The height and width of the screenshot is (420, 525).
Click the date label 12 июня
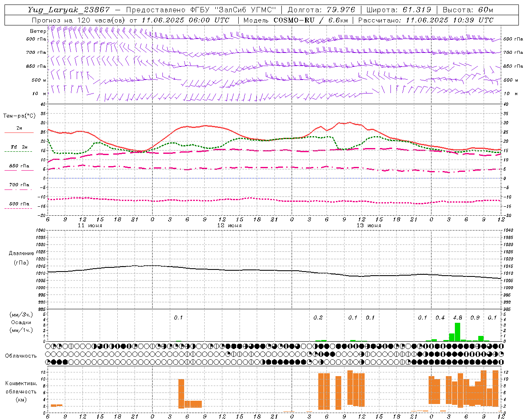point(229,226)
